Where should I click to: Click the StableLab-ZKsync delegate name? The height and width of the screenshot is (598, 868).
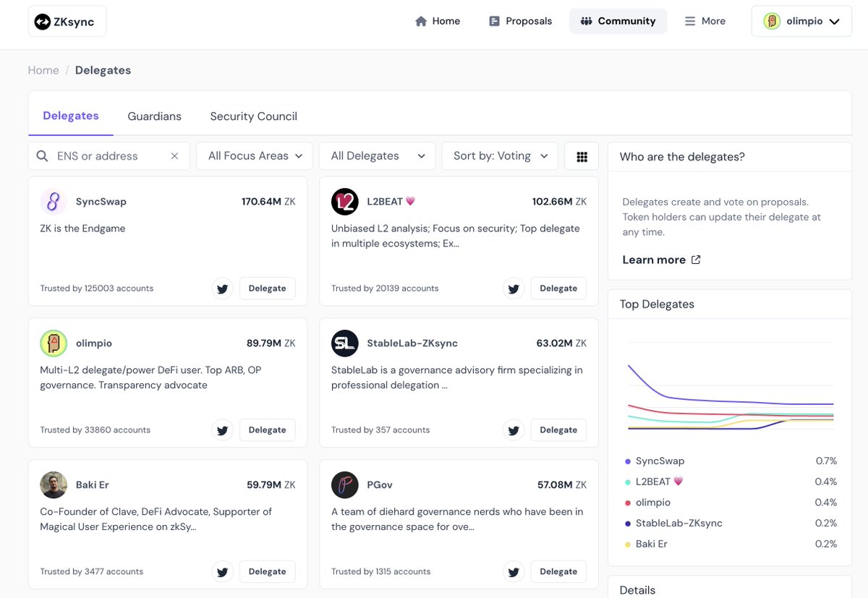pos(412,343)
